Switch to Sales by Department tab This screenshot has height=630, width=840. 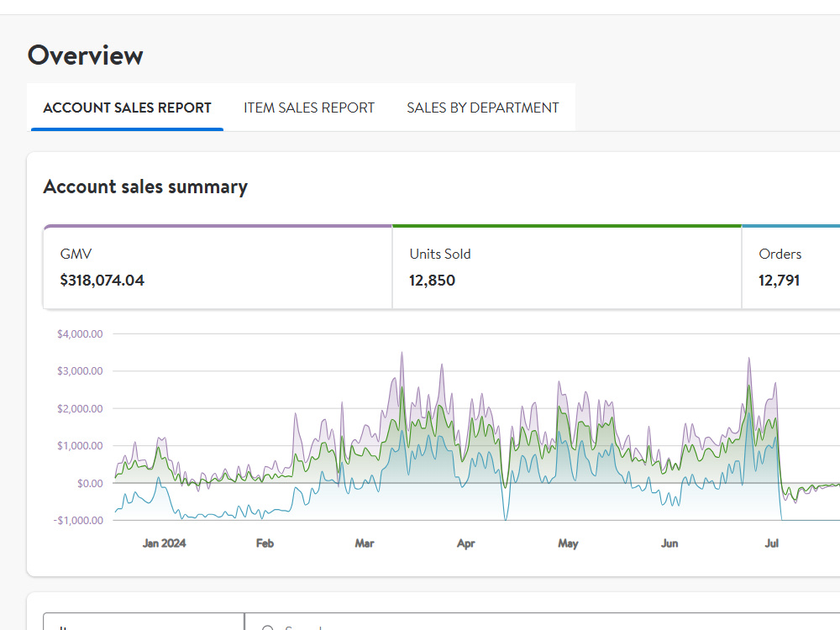coord(483,108)
